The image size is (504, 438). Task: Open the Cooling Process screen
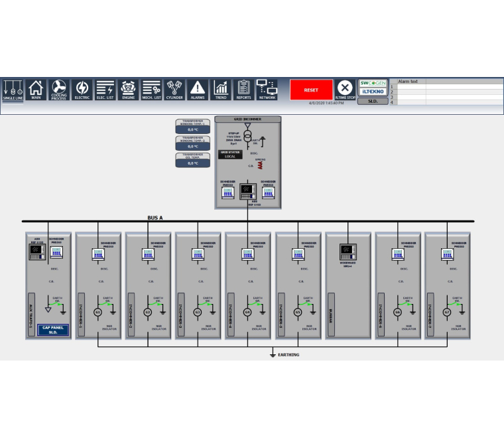tap(59, 89)
